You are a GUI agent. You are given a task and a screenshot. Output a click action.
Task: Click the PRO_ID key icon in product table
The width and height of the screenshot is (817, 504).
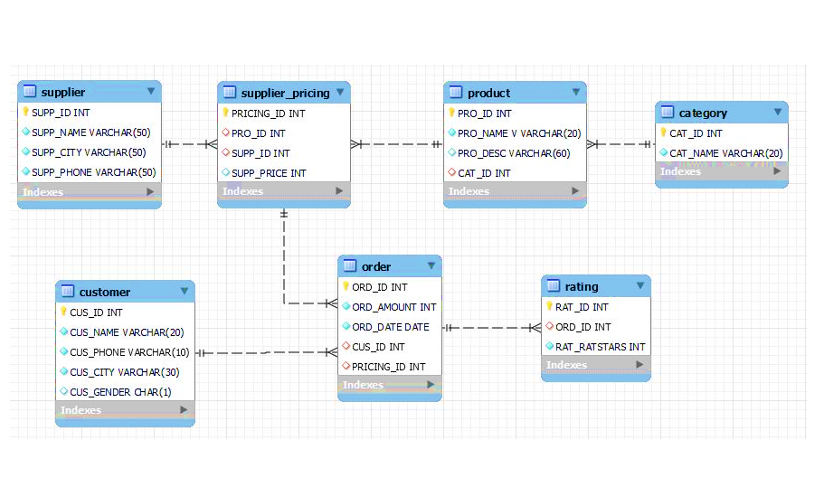pyautogui.click(x=452, y=113)
